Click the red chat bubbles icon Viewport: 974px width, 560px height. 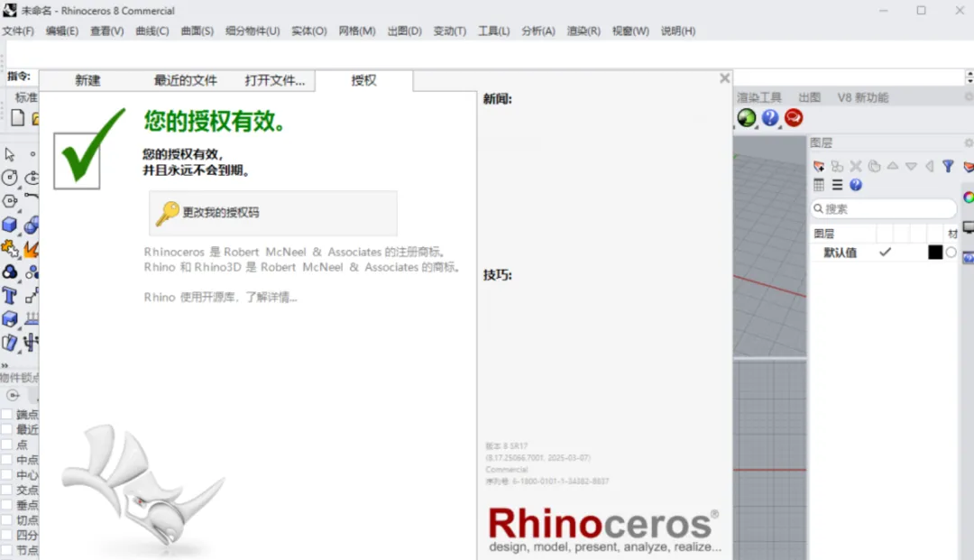click(x=794, y=118)
